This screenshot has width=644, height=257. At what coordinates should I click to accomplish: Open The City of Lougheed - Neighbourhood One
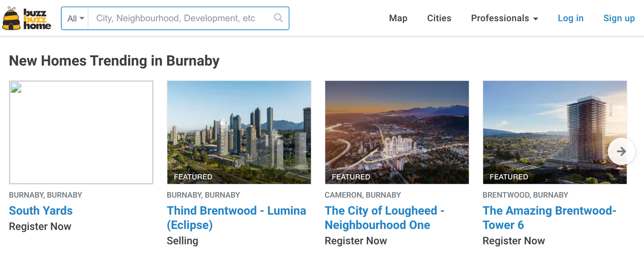(x=384, y=218)
